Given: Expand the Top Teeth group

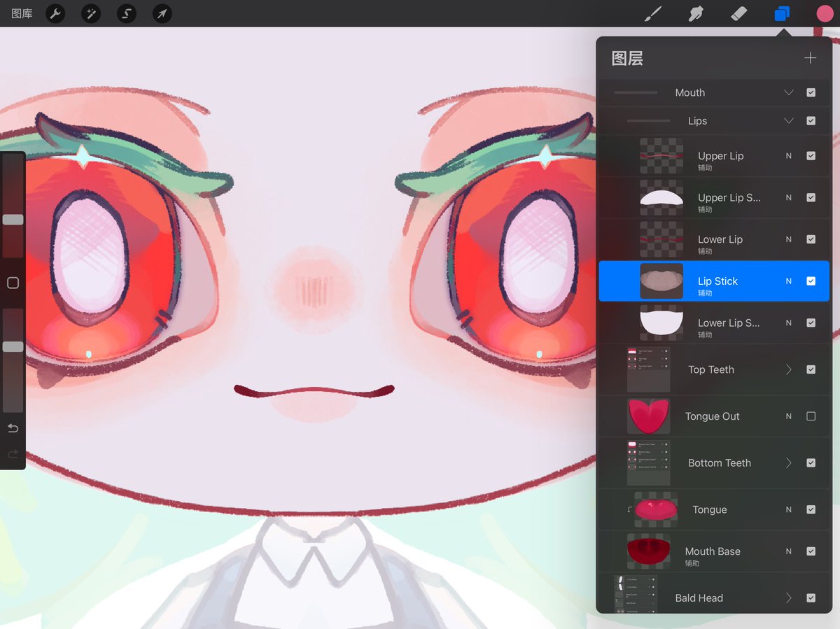Looking at the screenshot, I should [789, 369].
